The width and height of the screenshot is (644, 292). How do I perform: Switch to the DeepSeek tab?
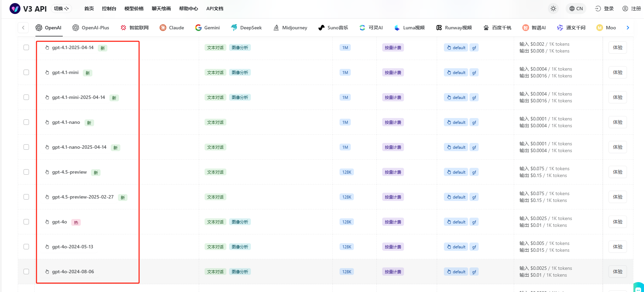coord(246,28)
